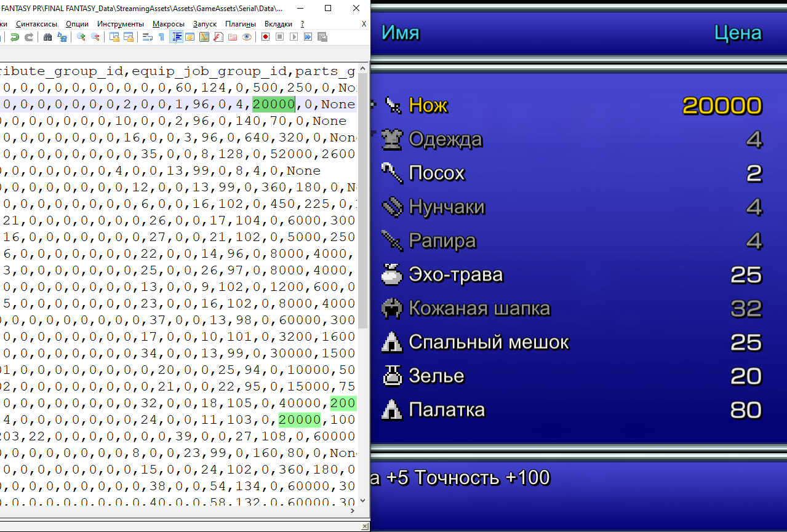Click the knife icon beside Нож
The height and width of the screenshot is (532, 787).
point(393,105)
